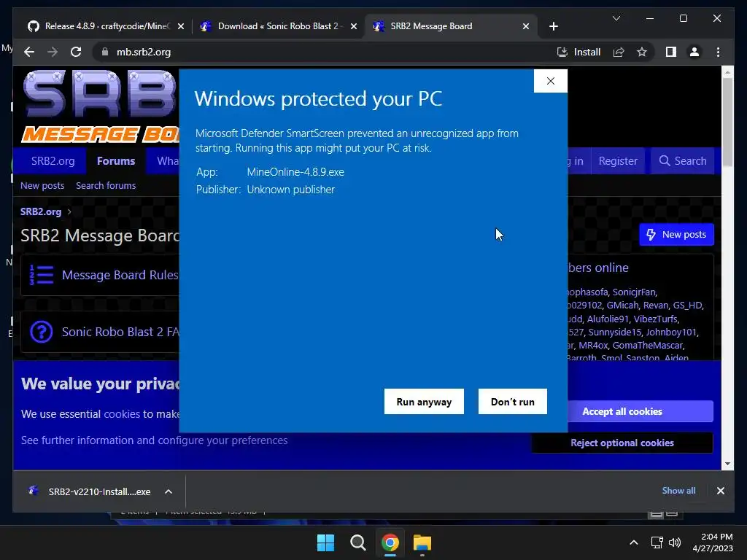Open Chrome side panel icon
The height and width of the screenshot is (560, 747).
(x=671, y=52)
